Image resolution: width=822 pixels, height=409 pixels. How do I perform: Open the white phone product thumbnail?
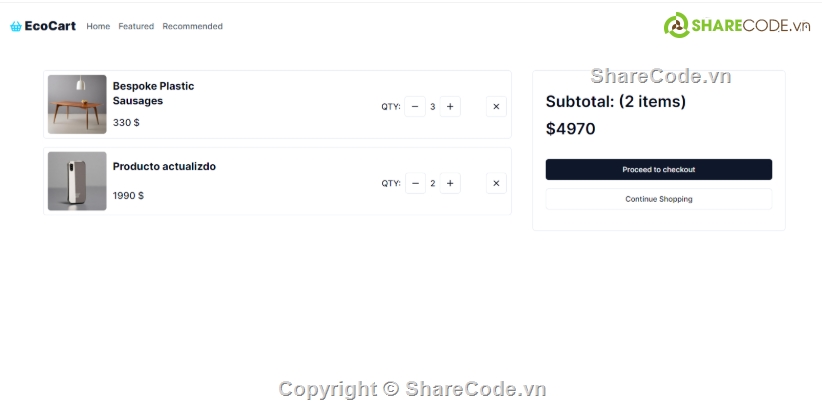point(77,181)
